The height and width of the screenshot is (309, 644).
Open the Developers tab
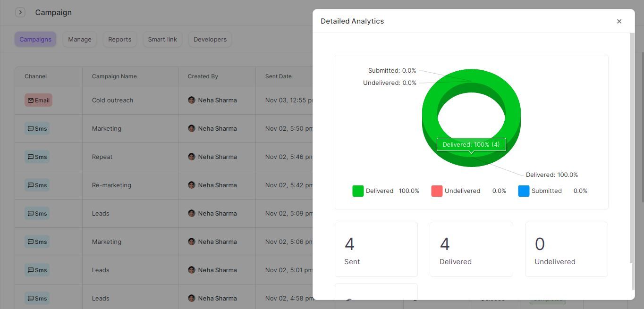point(210,39)
